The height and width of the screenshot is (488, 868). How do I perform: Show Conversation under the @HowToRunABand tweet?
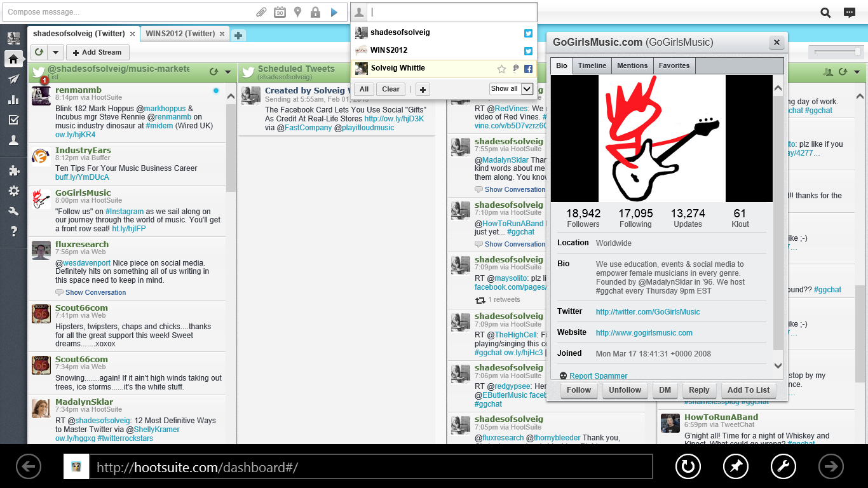[x=515, y=244]
